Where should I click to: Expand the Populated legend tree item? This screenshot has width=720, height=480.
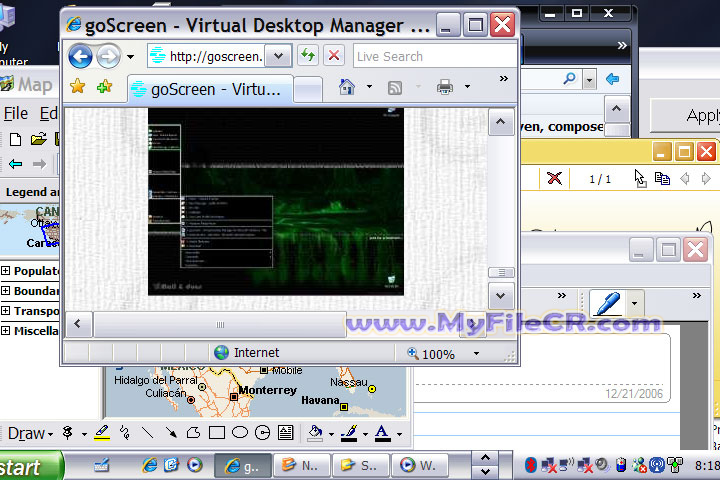click(6, 271)
